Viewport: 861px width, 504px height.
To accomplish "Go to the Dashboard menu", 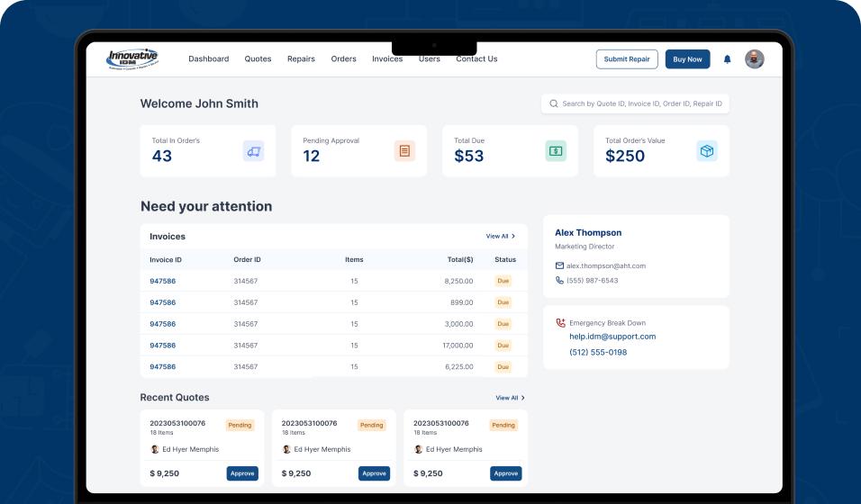I will point(209,58).
